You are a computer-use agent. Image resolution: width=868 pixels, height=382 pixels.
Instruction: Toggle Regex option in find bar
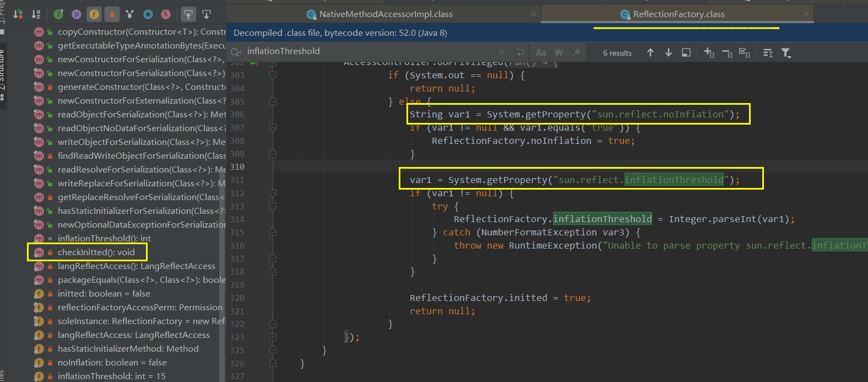pyautogui.click(x=577, y=52)
